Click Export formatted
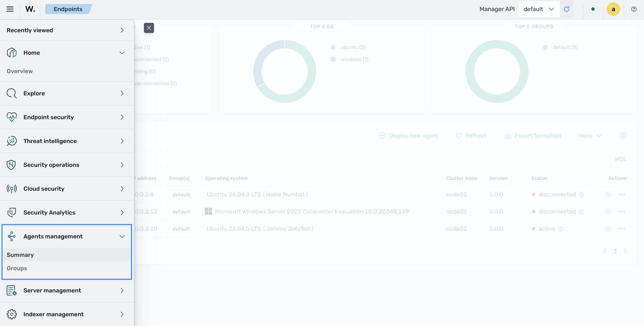The width and height of the screenshot is (644, 326). coord(533,136)
